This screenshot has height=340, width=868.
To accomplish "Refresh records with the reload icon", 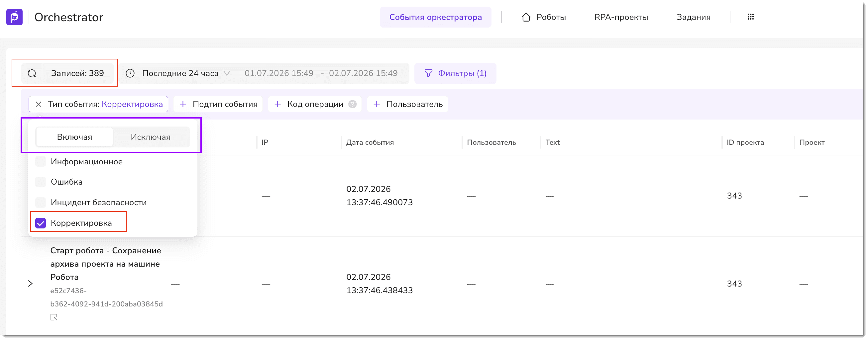I will [32, 73].
